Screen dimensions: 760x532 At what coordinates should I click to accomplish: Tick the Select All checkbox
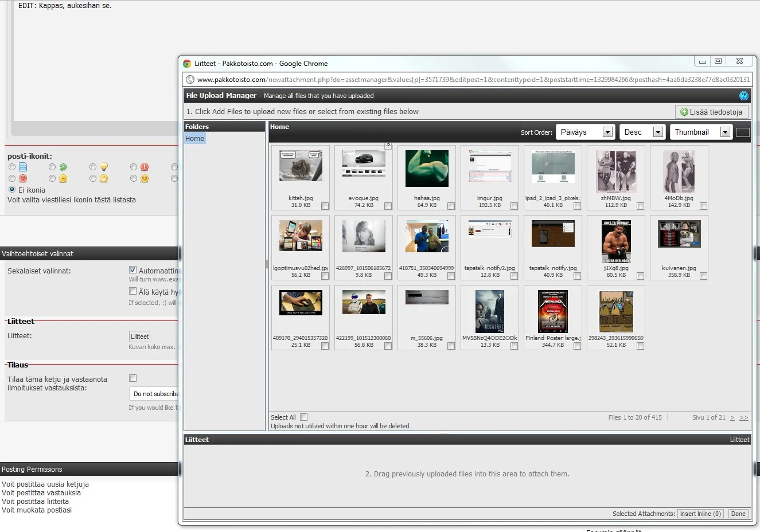pos(304,417)
